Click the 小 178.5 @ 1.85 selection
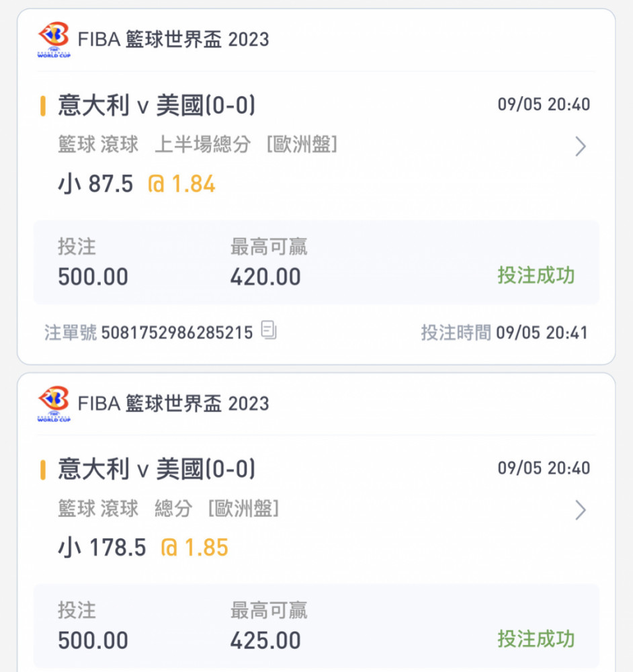 click(143, 548)
